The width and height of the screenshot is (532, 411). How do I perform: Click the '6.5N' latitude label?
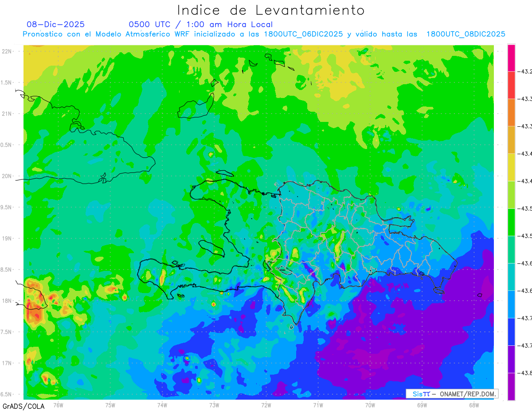pyautogui.click(x=6, y=395)
